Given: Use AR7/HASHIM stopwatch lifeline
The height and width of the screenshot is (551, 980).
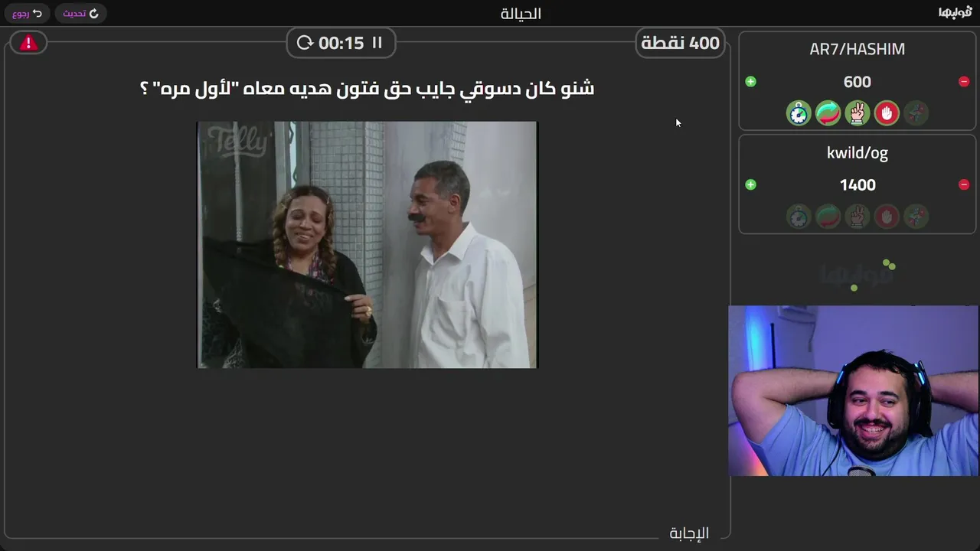Looking at the screenshot, I should (x=799, y=113).
